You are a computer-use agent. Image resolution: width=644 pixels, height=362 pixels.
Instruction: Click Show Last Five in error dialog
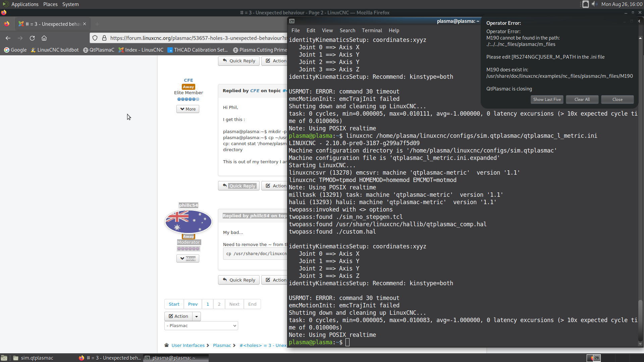point(547,100)
